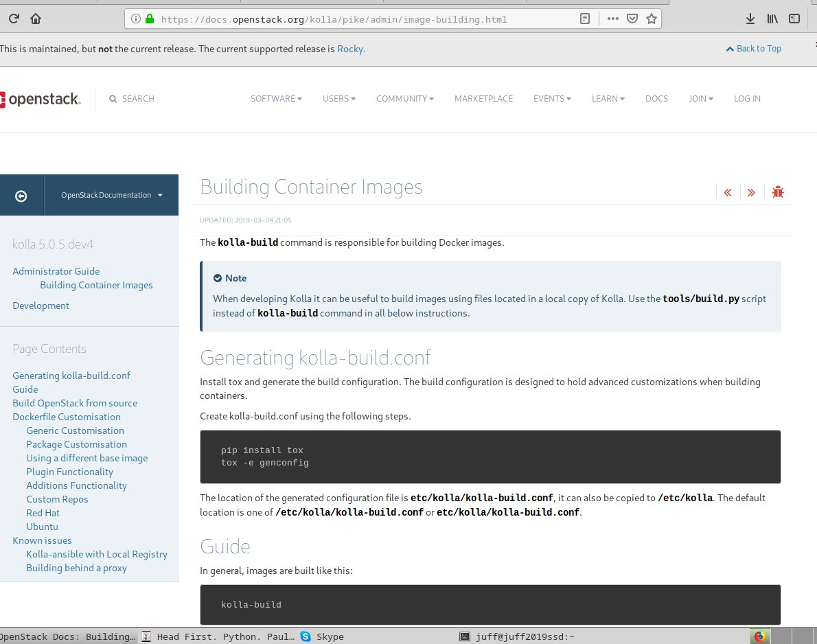Screen dimensions: 817x644
Task: Open the EVENTS dropdown menu
Action: pyautogui.click(x=552, y=98)
